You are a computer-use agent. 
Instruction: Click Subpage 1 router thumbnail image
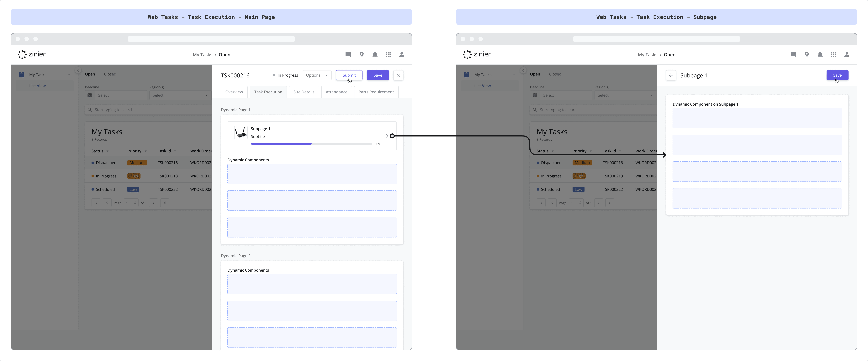241,133
